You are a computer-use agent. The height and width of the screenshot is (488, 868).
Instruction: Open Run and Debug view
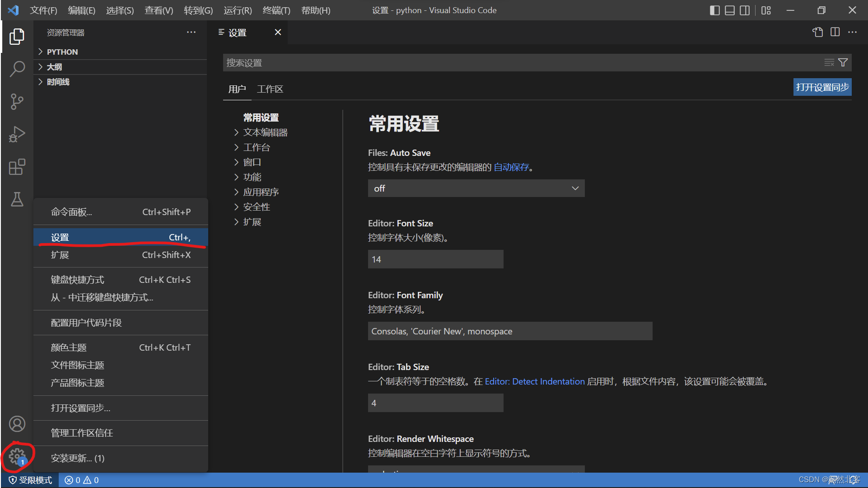(x=17, y=134)
